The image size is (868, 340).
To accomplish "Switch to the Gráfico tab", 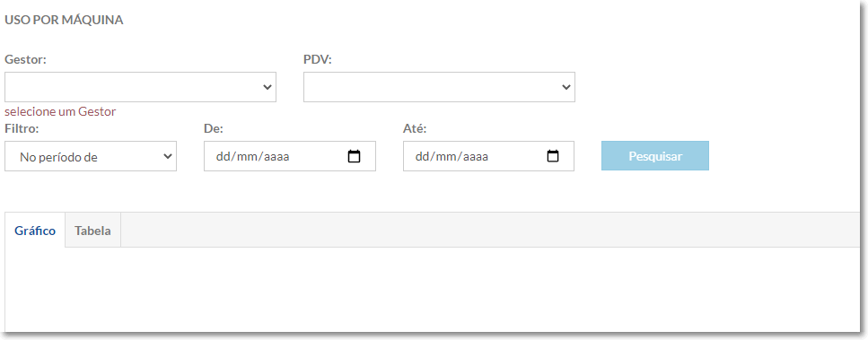I will click(x=35, y=231).
